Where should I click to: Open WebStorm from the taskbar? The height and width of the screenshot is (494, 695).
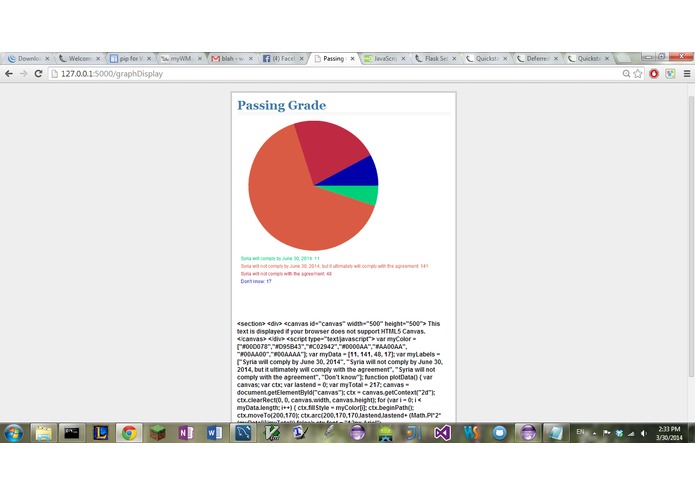[x=471, y=433]
